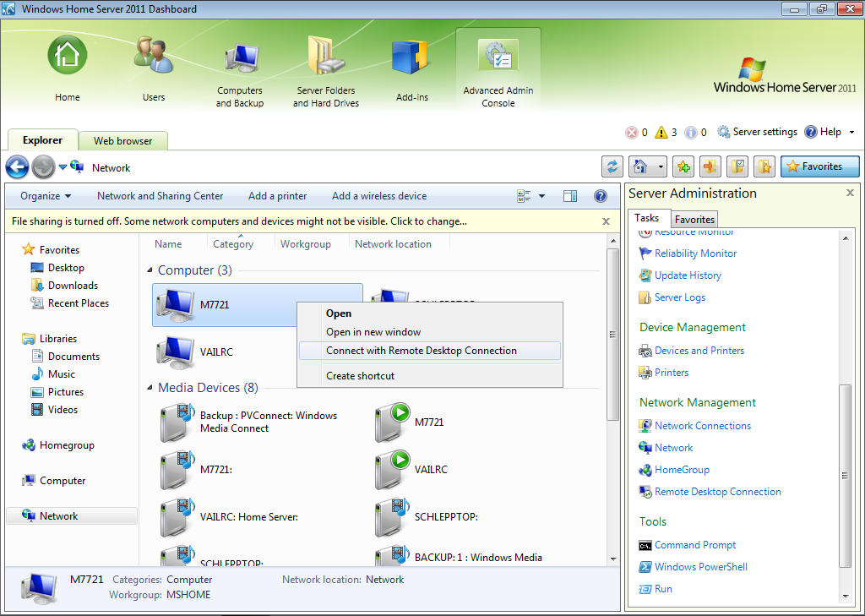Open the Reliability Monitor link
The image size is (865, 616).
[695, 253]
